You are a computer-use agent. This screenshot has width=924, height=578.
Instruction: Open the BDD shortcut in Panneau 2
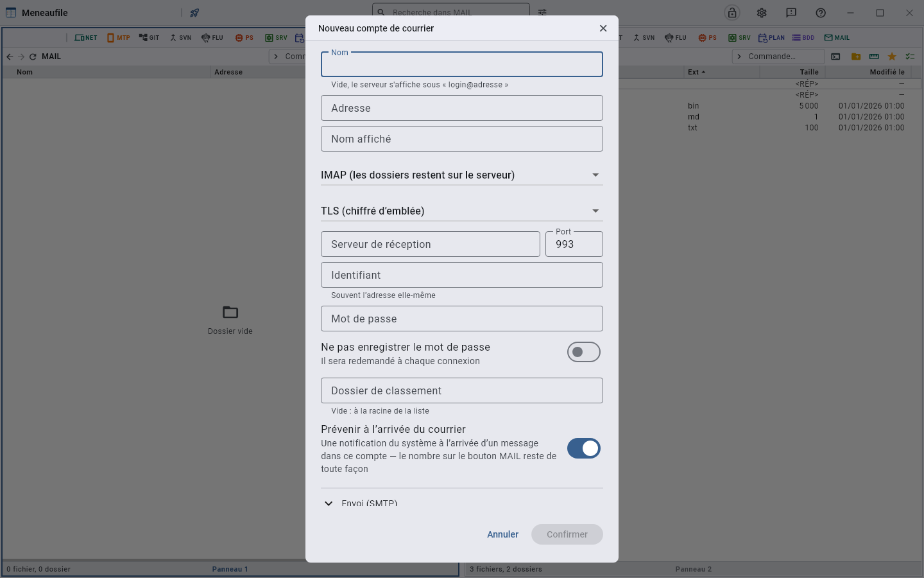pos(803,38)
